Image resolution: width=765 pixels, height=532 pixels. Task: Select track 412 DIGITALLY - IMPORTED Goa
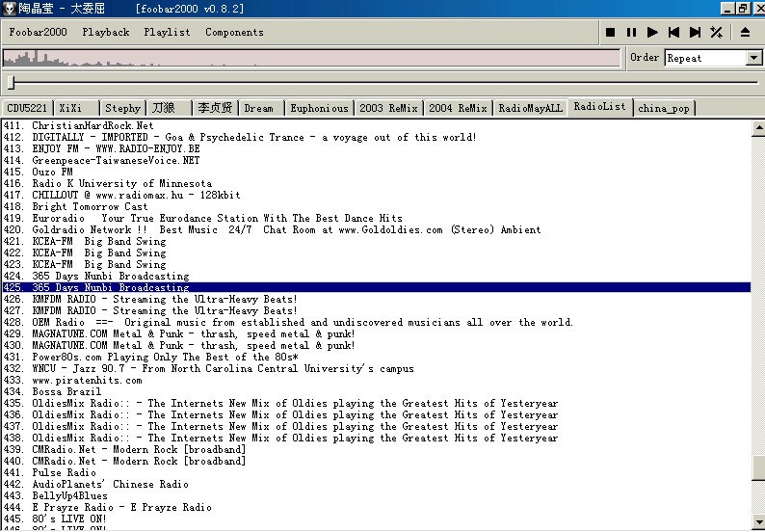coord(376,137)
